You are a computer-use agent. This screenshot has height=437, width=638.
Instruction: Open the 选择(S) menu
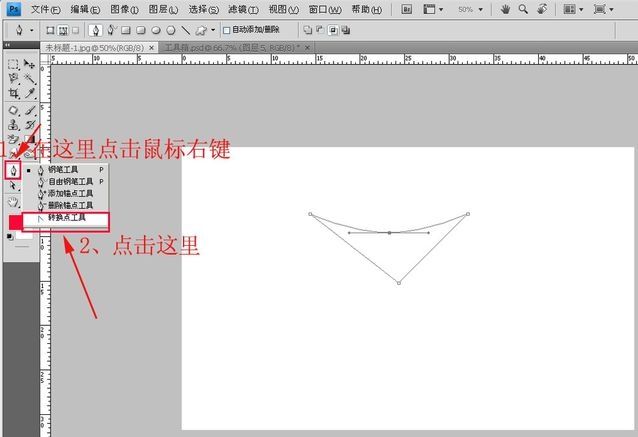203,9
